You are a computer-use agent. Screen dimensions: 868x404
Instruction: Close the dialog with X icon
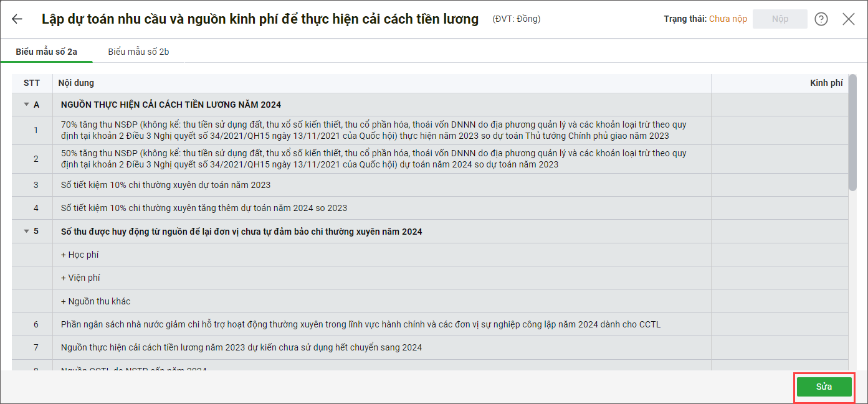849,19
